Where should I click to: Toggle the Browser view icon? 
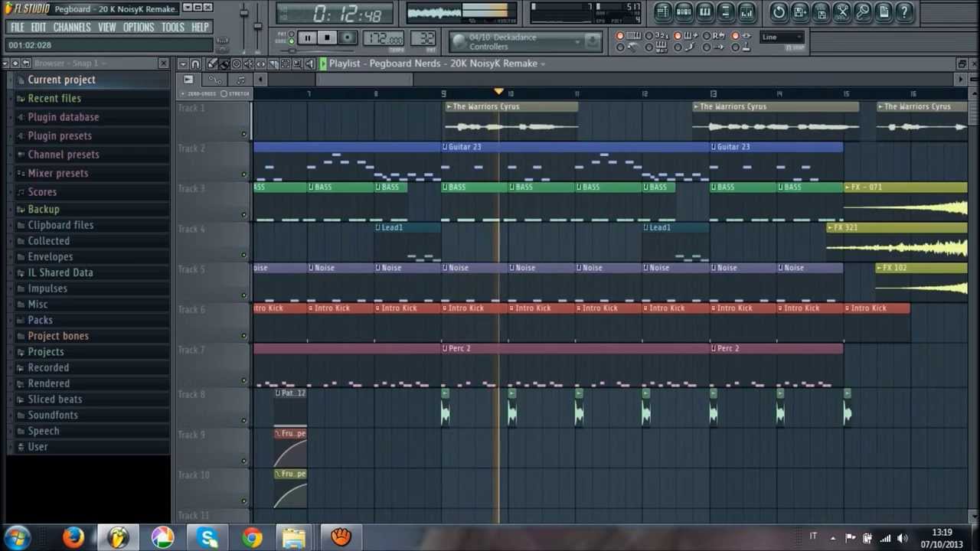(726, 12)
